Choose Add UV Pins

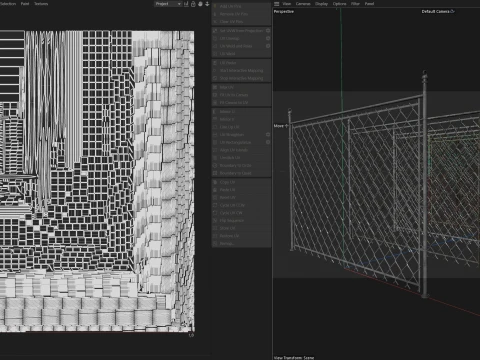pyautogui.click(x=241, y=6)
